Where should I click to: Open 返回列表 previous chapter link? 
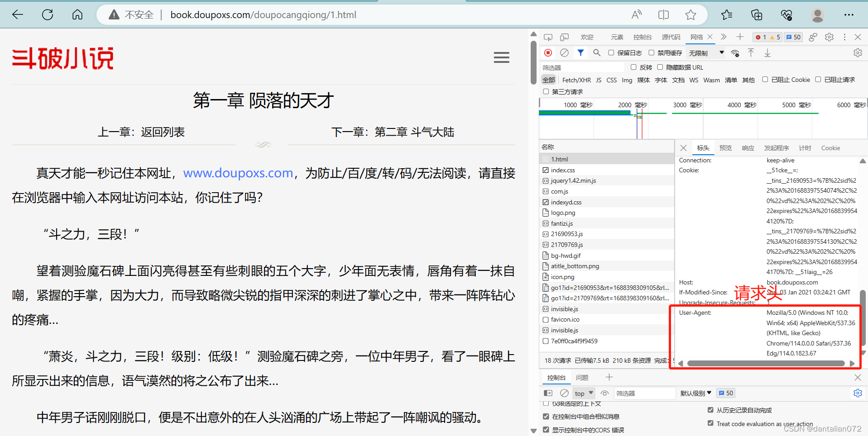(x=163, y=132)
